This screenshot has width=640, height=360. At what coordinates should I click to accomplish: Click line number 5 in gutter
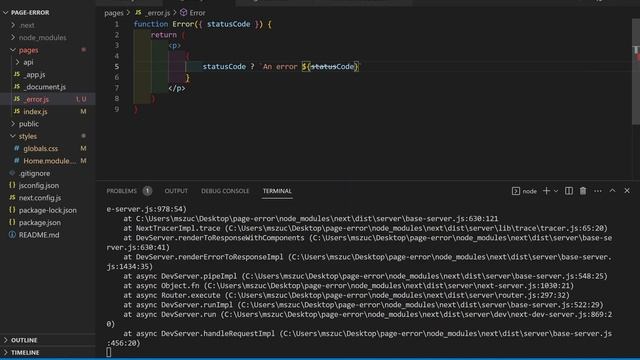point(117,67)
